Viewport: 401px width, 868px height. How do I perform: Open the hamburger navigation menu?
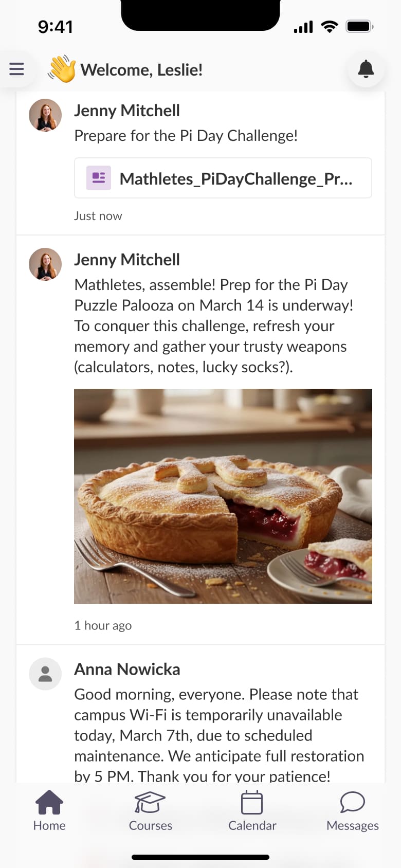(x=16, y=69)
